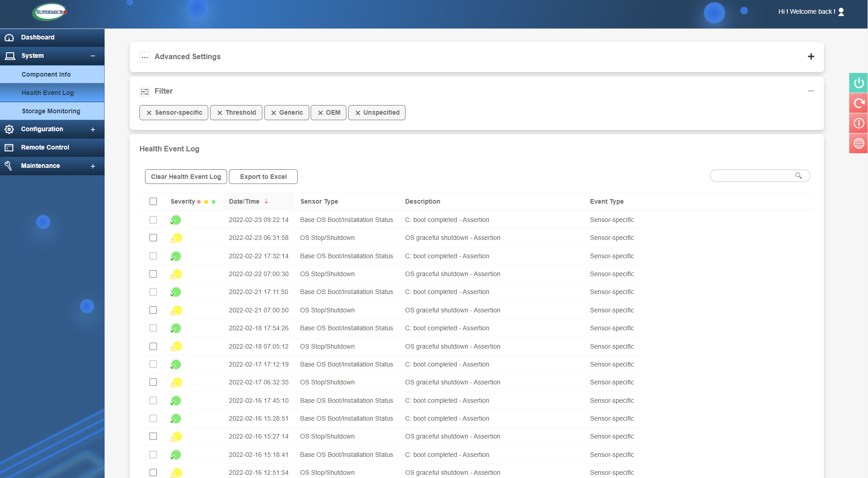
Task: Click the Export to Excel button
Action: click(x=263, y=176)
